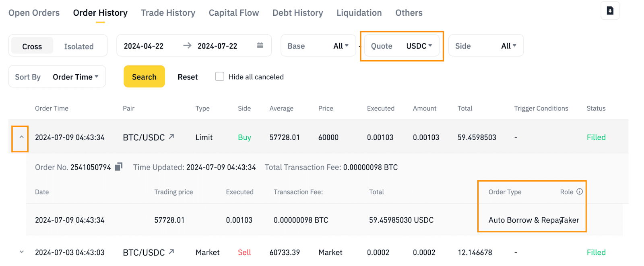The width and height of the screenshot is (644, 266).
Task: Reset the order filters
Action: click(188, 77)
